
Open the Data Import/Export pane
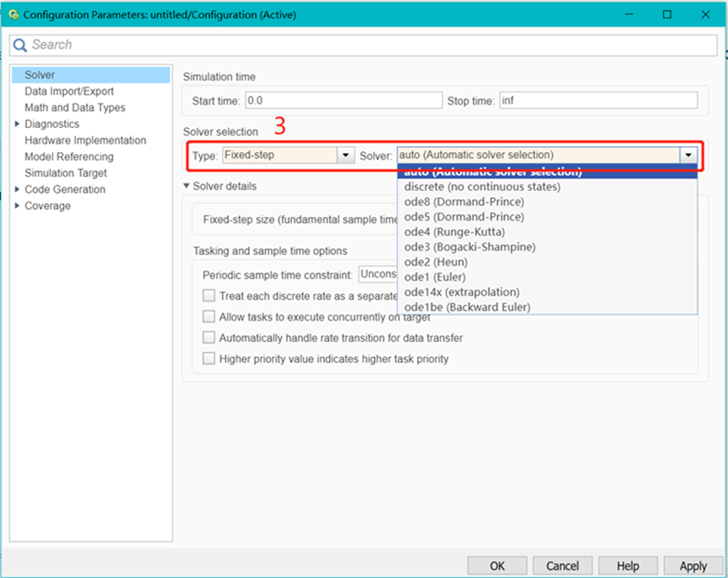[x=69, y=91]
